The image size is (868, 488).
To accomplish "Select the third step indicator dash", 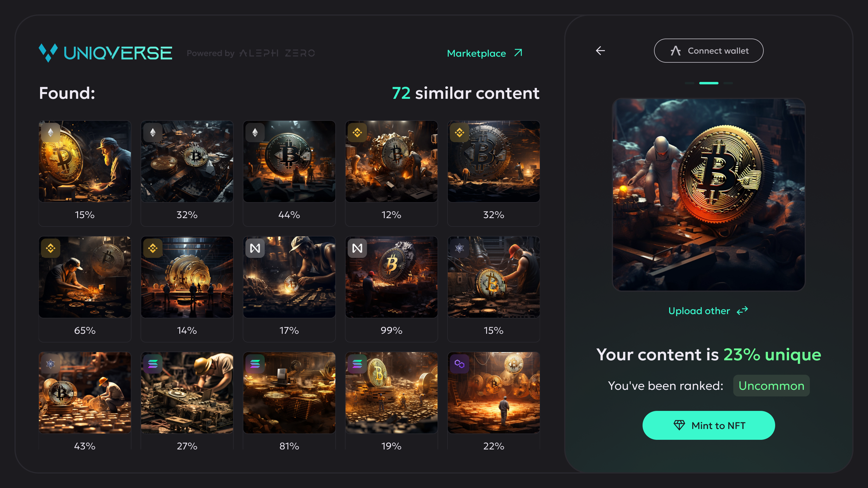I will coord(728,83).
